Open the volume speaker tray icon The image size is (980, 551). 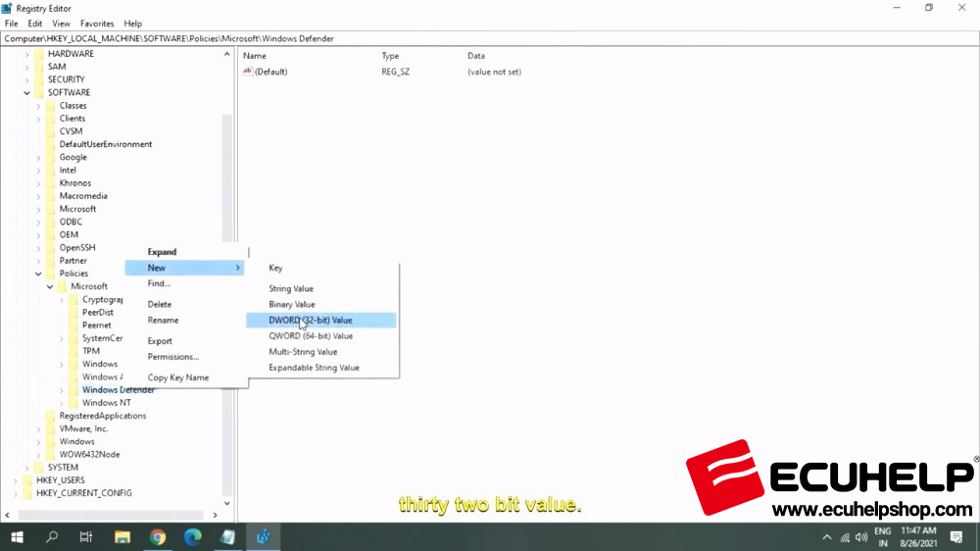[x=861, y=537]
